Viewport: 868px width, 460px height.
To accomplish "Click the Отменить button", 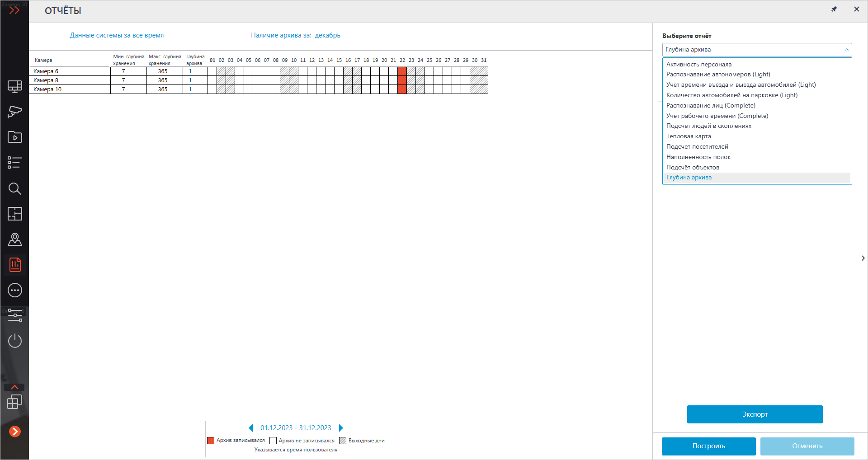I will [x=807, y=446].
